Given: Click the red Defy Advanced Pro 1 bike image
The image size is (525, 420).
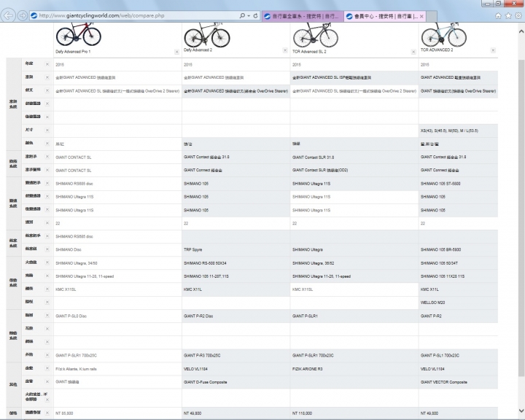Looking at the screenshot, I should (x=78, y=34).
